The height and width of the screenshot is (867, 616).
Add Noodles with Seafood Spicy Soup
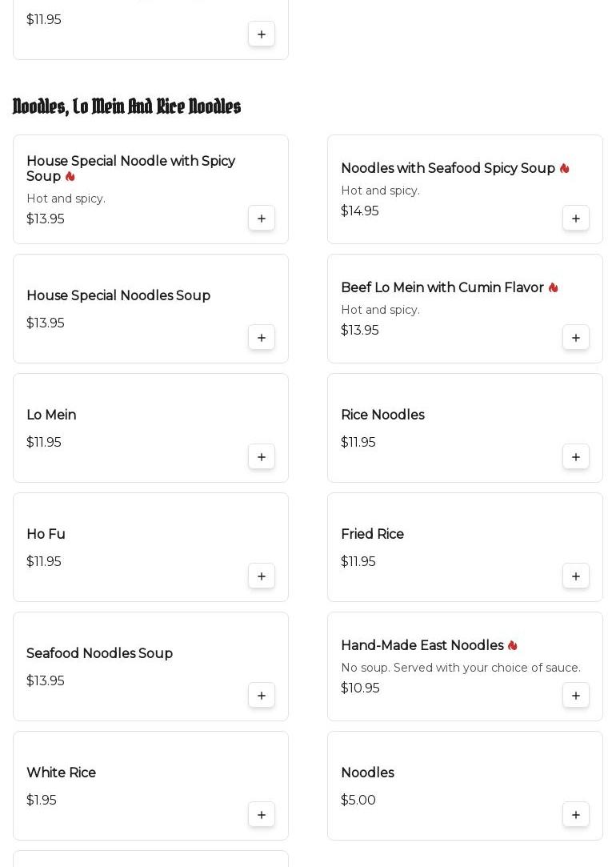(x=576, y=219)
